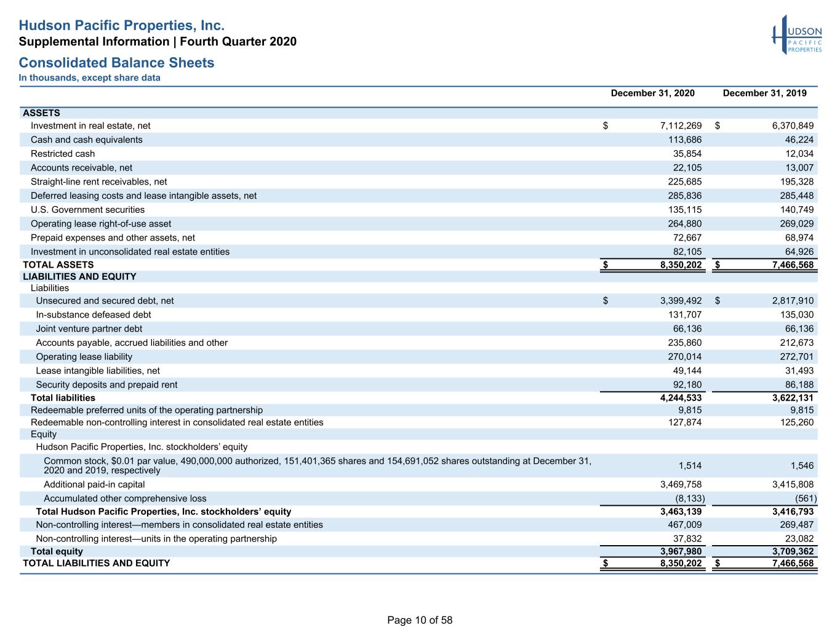Select the 7,112,269 value
The height and width of the screenshot is (630, 840).
tap(681, 126)
